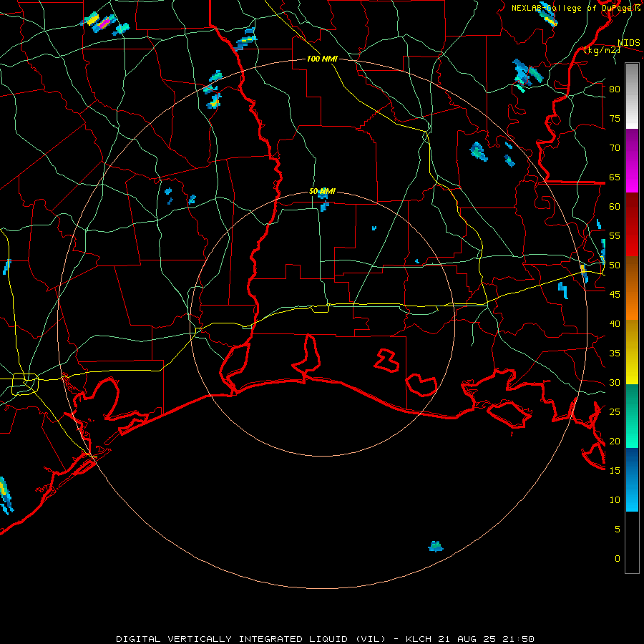This screenshot has width=644, height=644.
Task: Click the magenta-core storm cell at top left
Action: (x=104, y=22)
